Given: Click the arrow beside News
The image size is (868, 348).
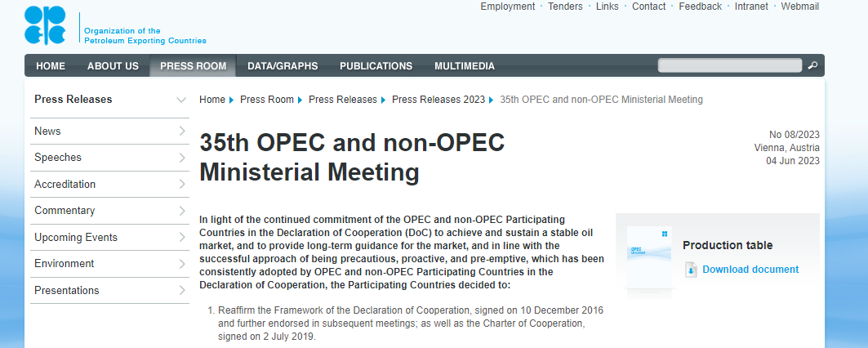Looking at the screenshot, I should tap(182, 131).
